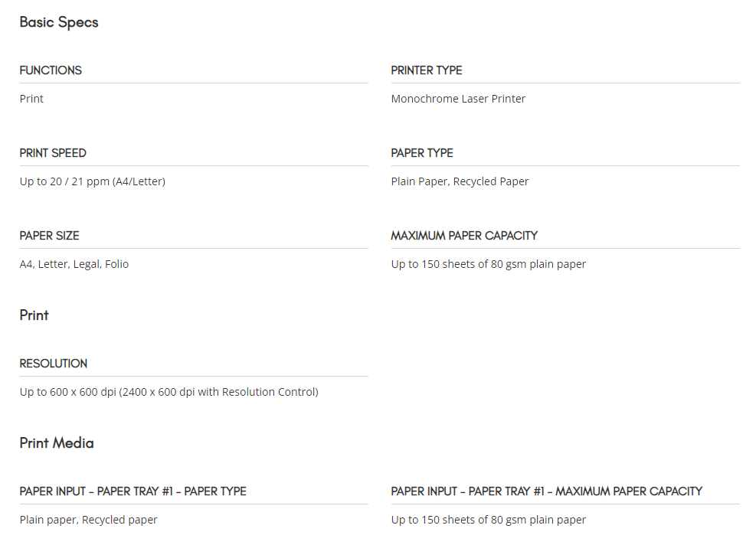Select the PRINT SPEED label
The width and height of the screenshot is (756, 545).
[x=53, y=153]
